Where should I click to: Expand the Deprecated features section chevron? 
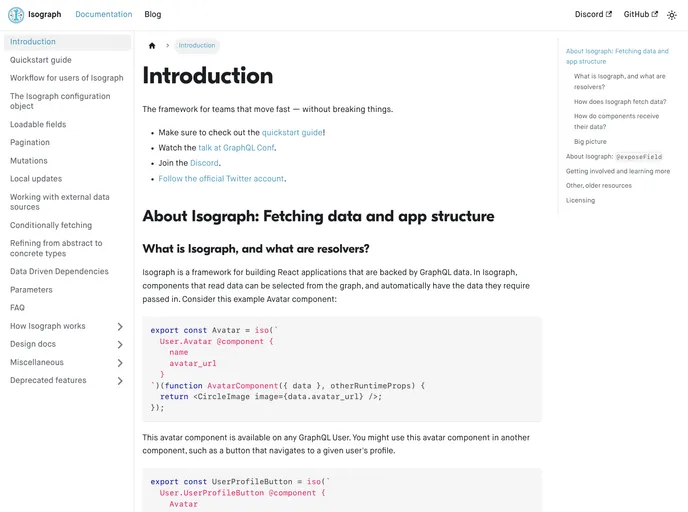point(120,381)
